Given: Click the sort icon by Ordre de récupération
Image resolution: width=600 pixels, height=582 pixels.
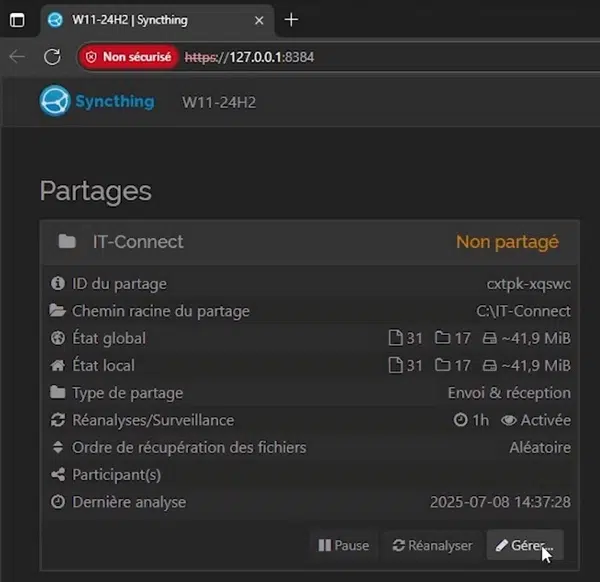Looking at the screenshot, I should [x=58, y=447].
